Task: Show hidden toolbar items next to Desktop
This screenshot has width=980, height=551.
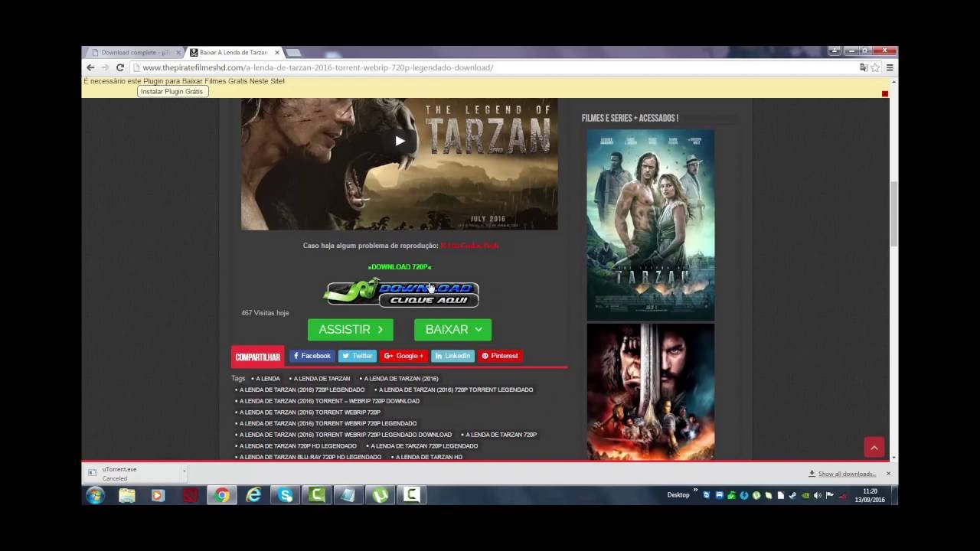Action: pos(695,491)
